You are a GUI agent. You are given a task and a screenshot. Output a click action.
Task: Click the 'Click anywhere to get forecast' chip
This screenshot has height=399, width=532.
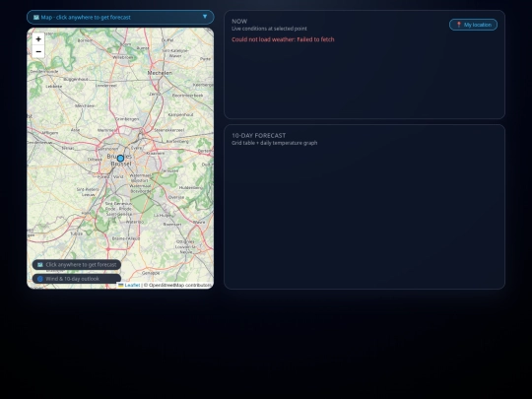pyautogui.click(x=77, y=265)
